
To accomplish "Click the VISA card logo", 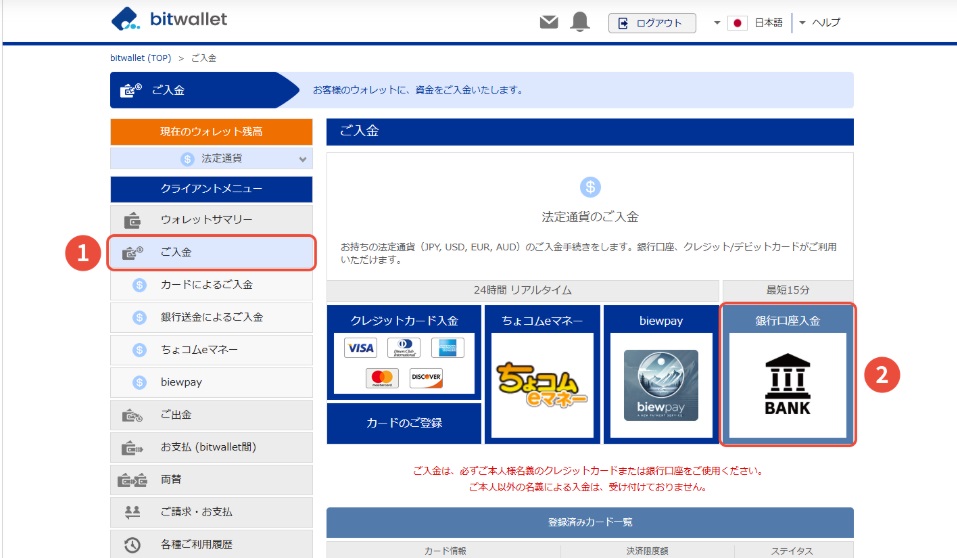I will tap(361, 348).
